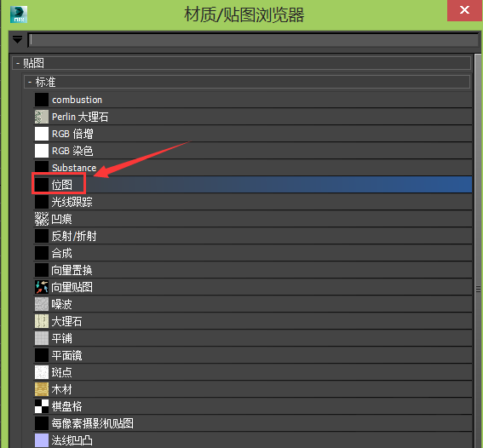The width and height of the screenshot is (483, 448).
Task: Click the search-by-name input field
Action: point(254,40)
